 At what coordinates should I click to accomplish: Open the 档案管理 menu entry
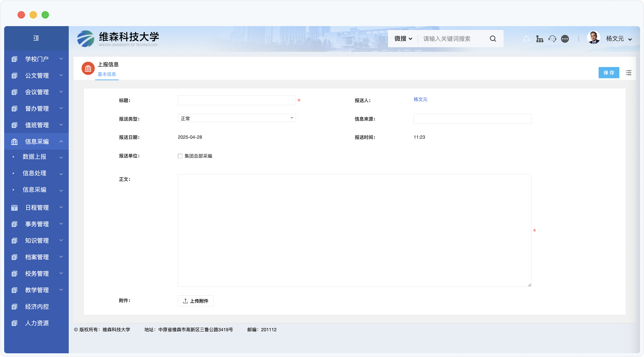click(36, 257)
